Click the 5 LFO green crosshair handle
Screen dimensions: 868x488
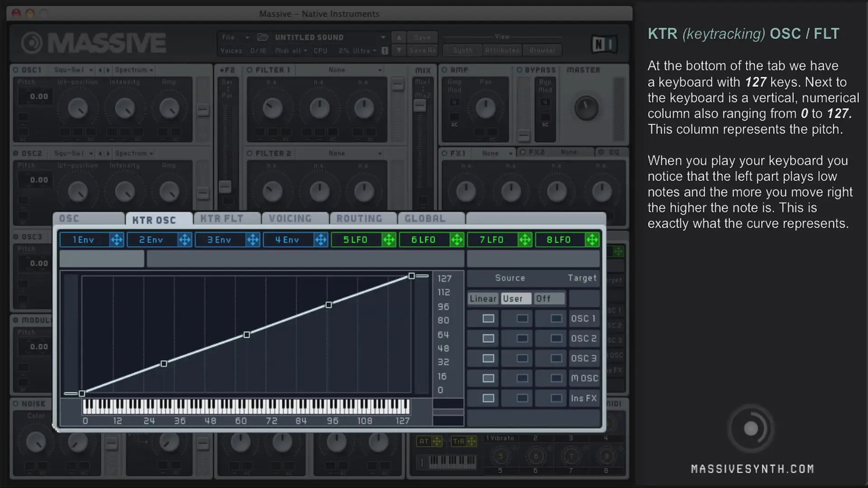point(389,240)
